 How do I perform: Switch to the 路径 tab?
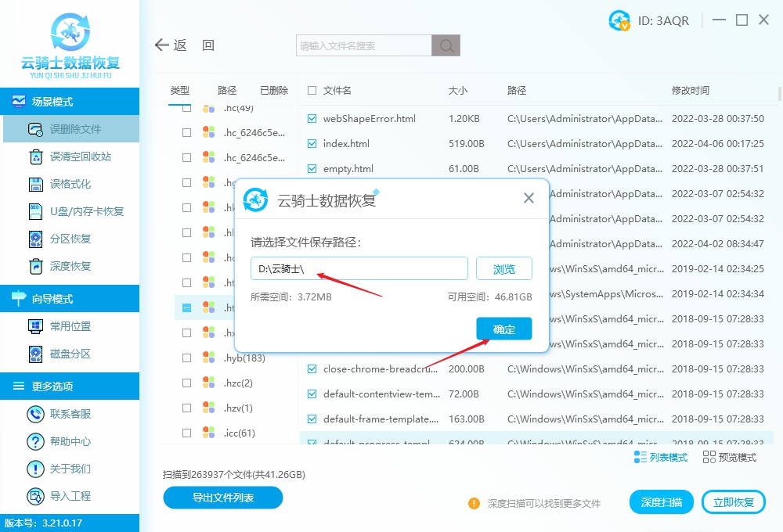(x=227, y=90)
